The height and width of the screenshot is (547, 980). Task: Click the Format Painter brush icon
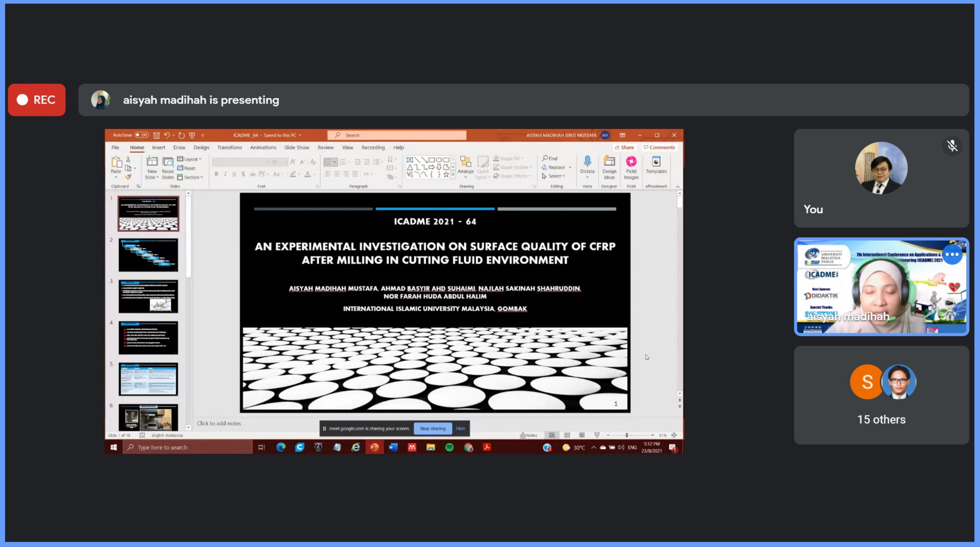(x=129, y=177)
